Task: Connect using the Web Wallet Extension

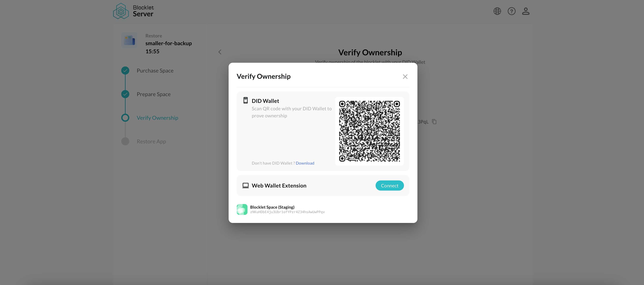Action: (x=389, y=186)
